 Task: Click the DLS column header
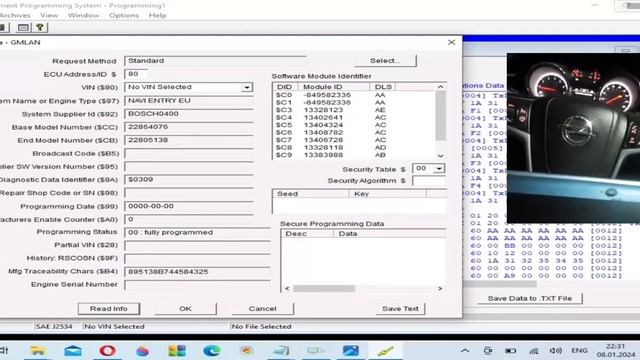[382, 87]
